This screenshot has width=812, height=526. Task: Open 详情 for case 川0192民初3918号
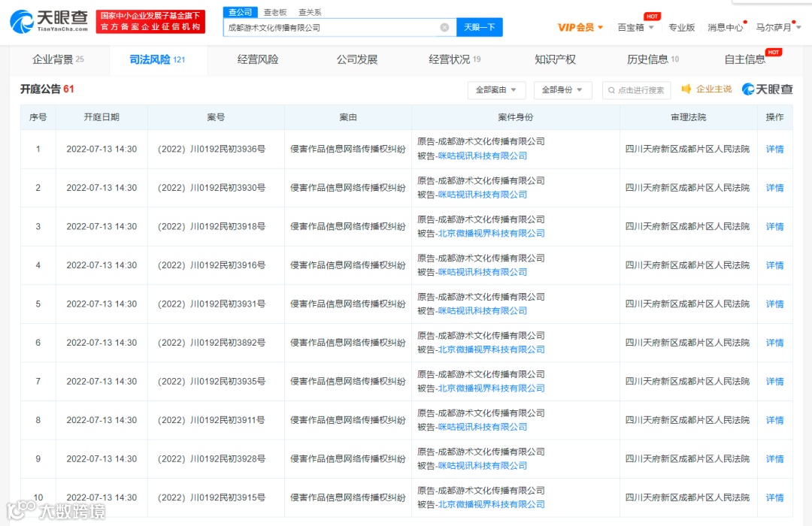coord(774,227)
